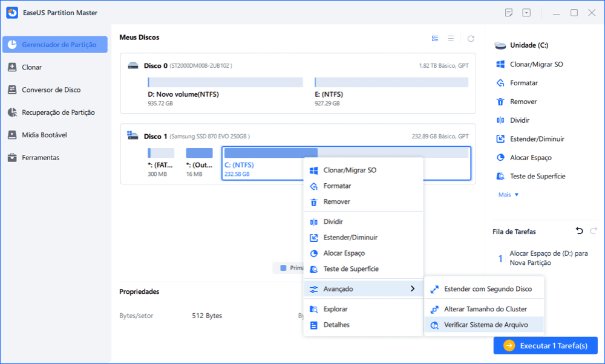Switch to the graphical disk view icon

click(x=435, y=39)
